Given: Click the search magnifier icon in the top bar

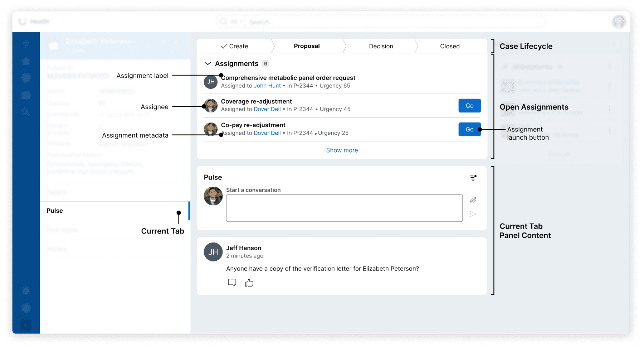Looking at the screenshot, I should click(223, 21).
